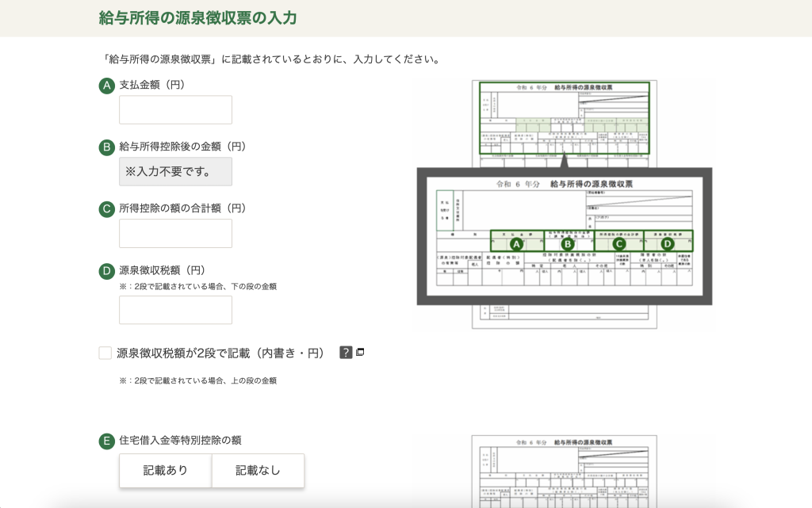
Task: Select the 記載あり button
Action: [x=166, y=471]
